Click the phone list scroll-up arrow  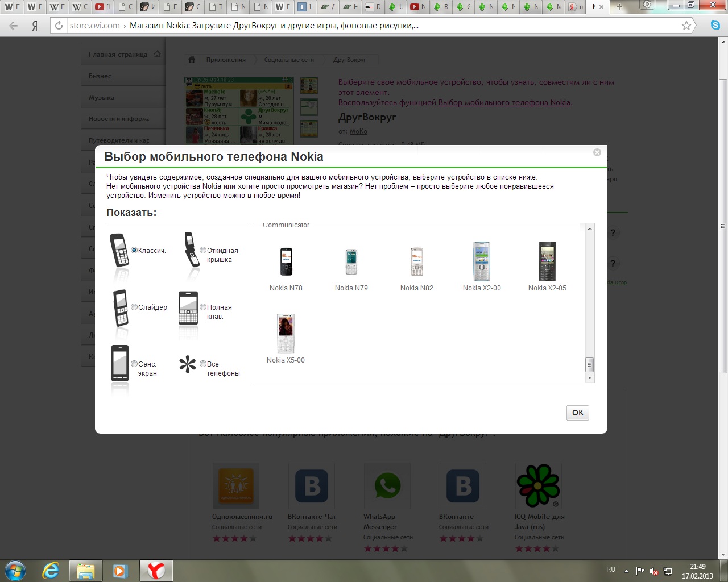coord(590,228)
